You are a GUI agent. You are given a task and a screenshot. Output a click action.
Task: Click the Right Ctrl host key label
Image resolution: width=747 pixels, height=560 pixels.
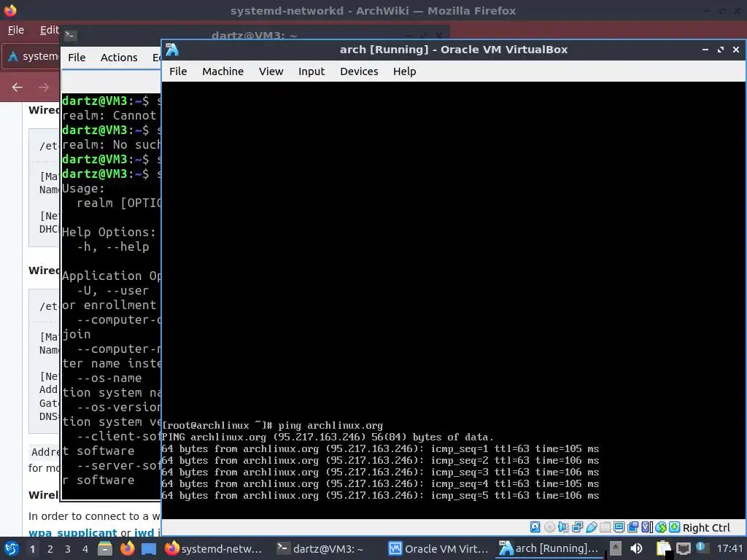pos(706,528)
